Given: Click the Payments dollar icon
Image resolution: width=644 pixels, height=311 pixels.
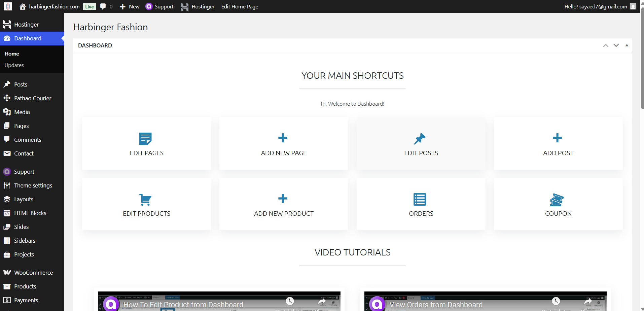Looking at the screenshot, I should click(7, 300).
